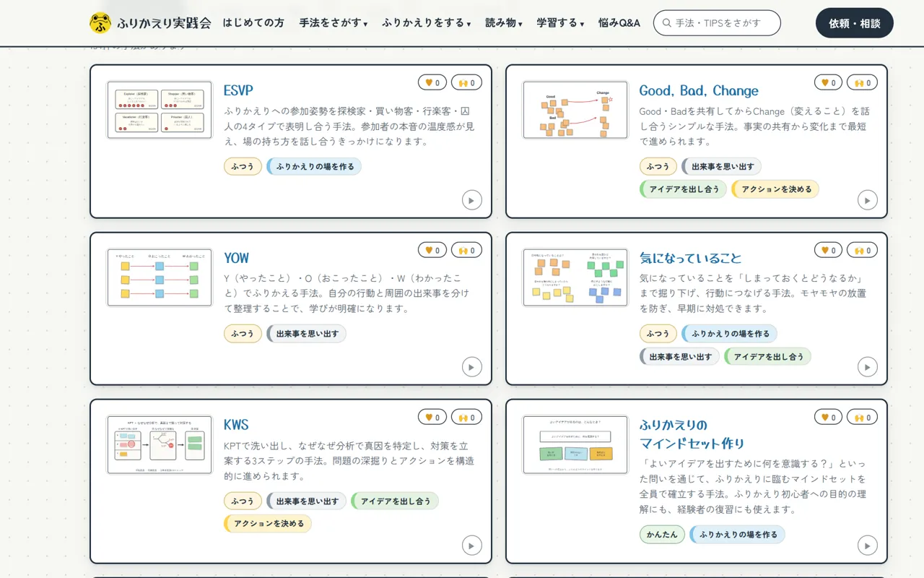Open the KWS thumbnail diagram
Screen dimensions: 924x578
click(x=160, y=444)
